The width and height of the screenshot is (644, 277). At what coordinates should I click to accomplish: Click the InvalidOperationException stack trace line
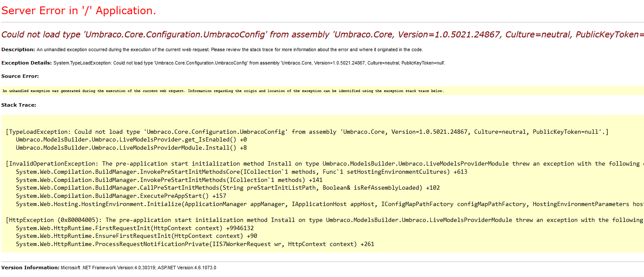tap(323, 163)
